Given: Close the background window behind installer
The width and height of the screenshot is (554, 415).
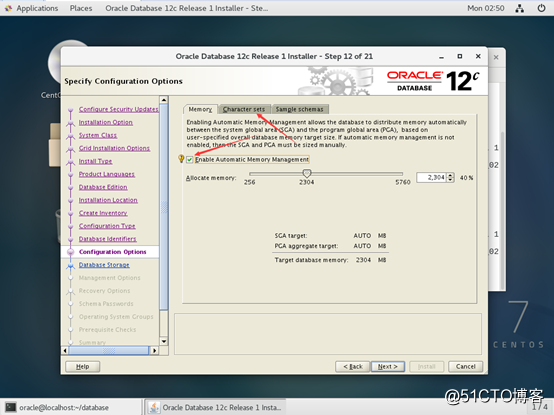Looking at the screenshot, I should click(x=496, y=57).
